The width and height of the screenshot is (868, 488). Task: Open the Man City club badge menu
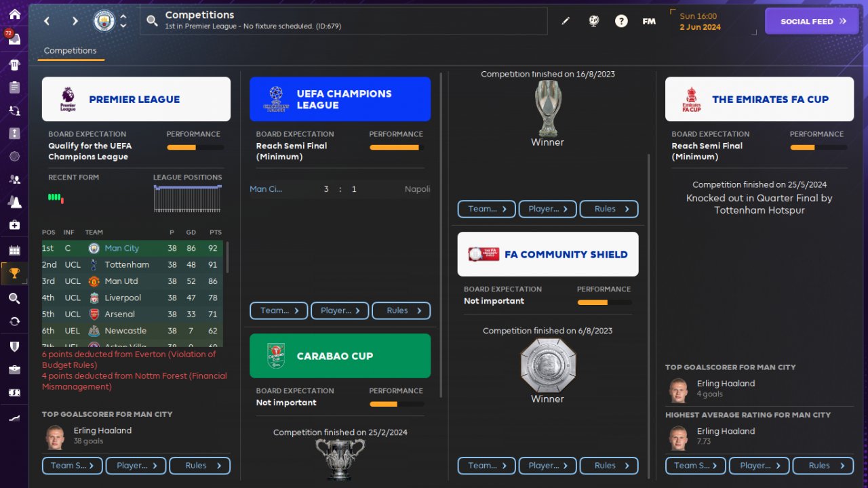[104, 21]
